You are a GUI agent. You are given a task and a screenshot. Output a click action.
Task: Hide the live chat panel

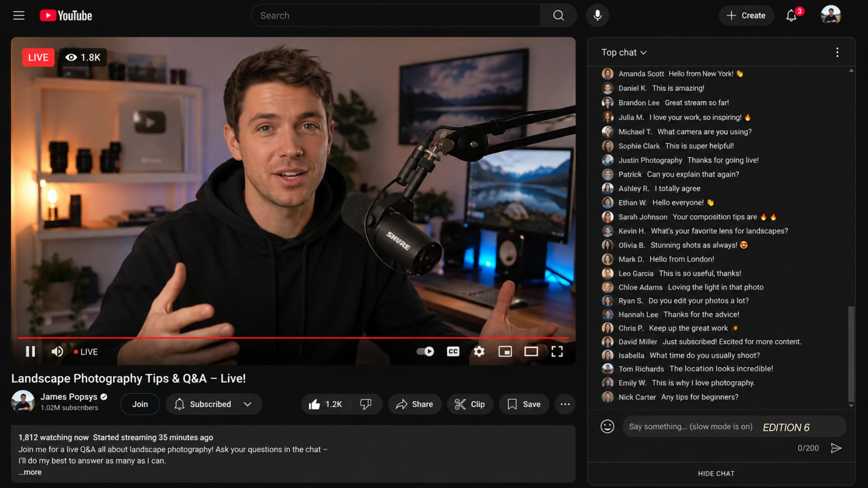(716, 474)
